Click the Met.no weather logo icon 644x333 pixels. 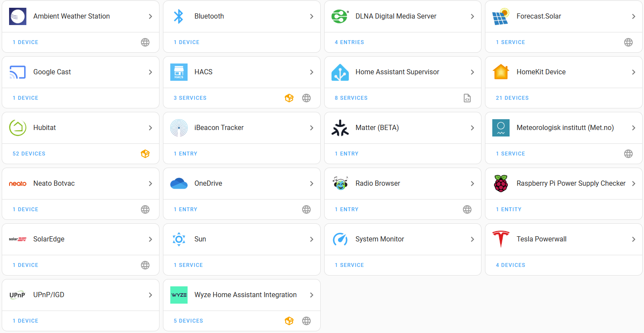[501, 128]
